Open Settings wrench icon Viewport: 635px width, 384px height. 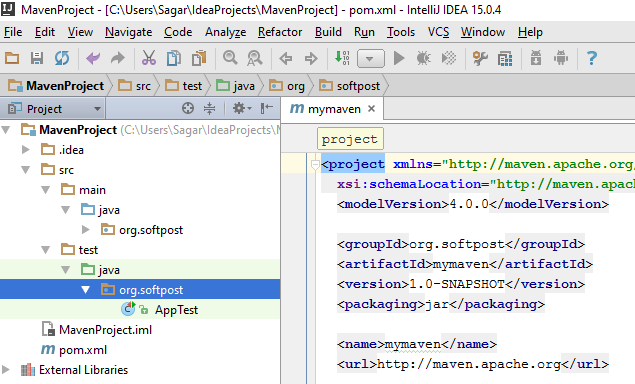point(480,58)
